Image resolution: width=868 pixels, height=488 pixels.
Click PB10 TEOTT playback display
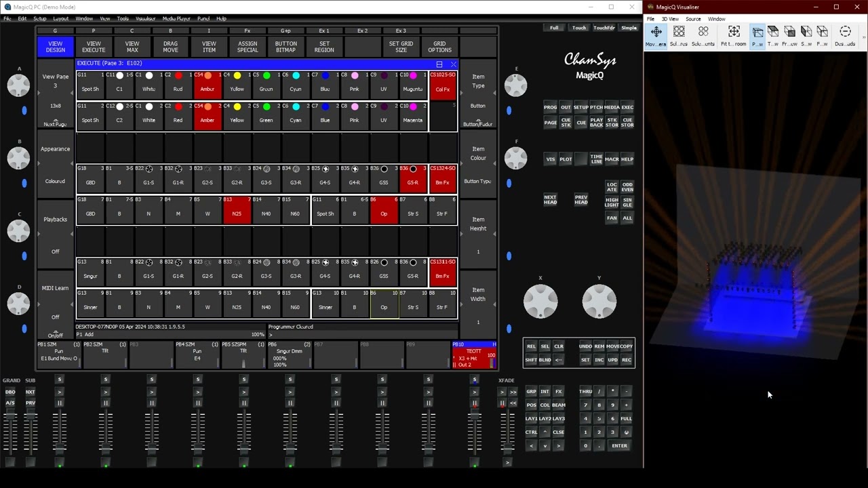click(474, 355)
